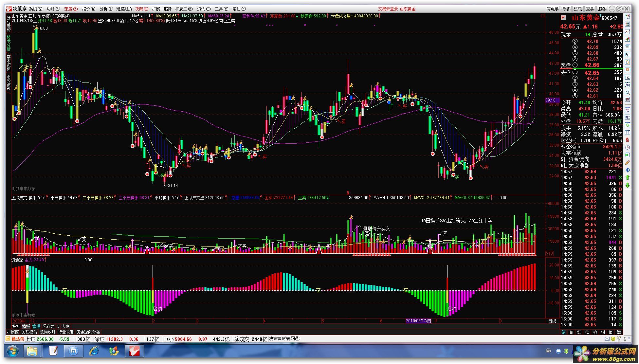Click the tree structure icon in right toolbar
Image resolution: width=639 pixels, height=364 pixels.
pos(628,62)
